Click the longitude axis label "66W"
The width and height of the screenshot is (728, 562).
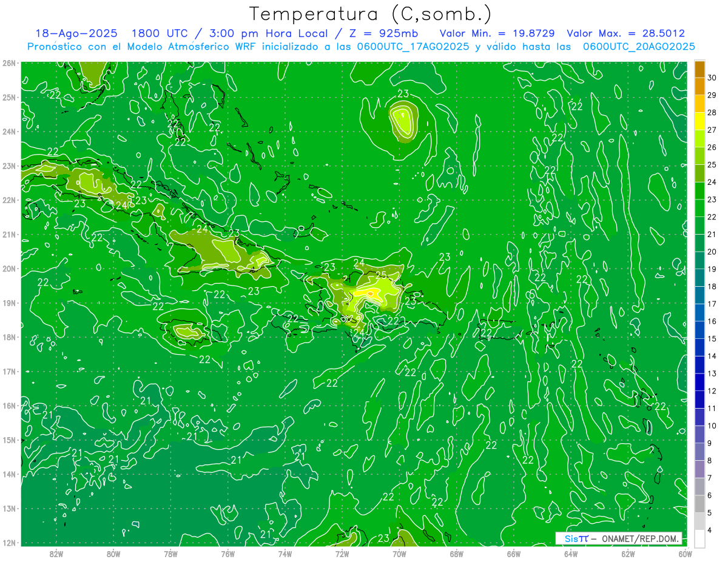(513, 554)
